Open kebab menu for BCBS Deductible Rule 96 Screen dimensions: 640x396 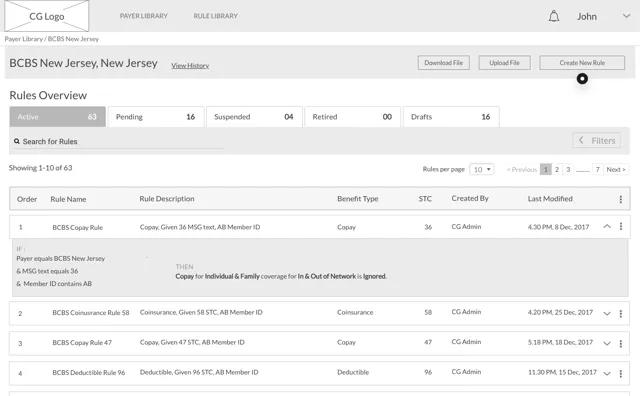pyautogui.click(x=620, y=374)
